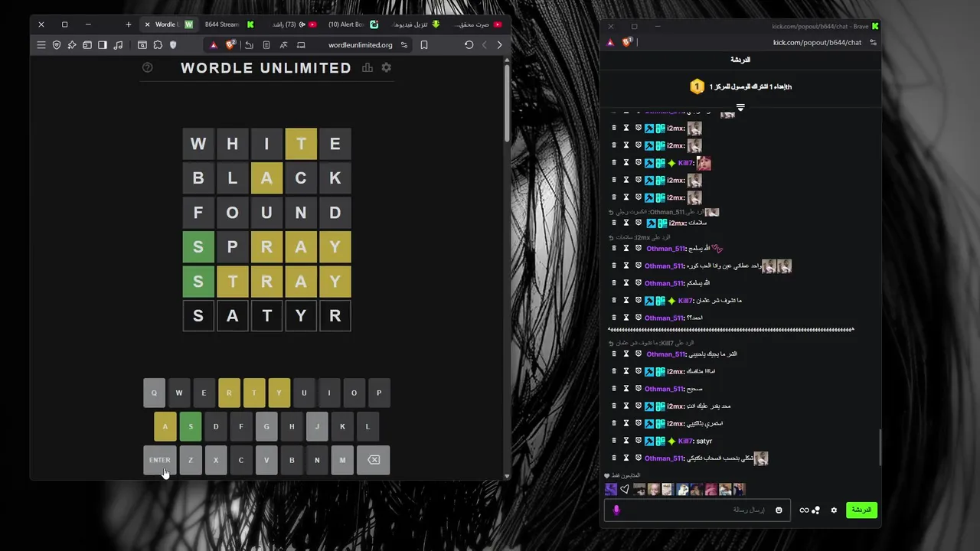980x551 pixels.
Task: Click username Kill7 on satyr message
Action: (x=685, y=441)
